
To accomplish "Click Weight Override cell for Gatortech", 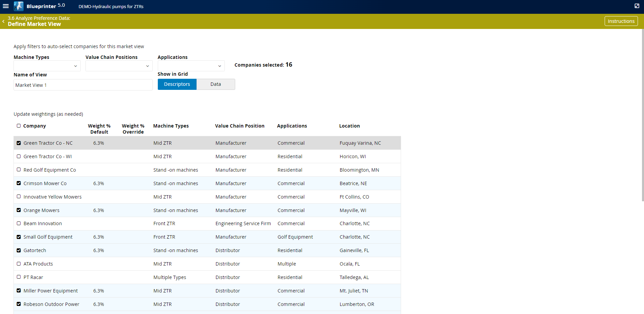I will point(133,250).
